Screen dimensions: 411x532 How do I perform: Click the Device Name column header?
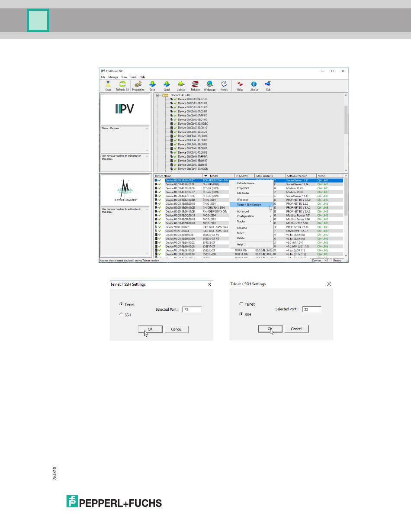tap(178, 176)
